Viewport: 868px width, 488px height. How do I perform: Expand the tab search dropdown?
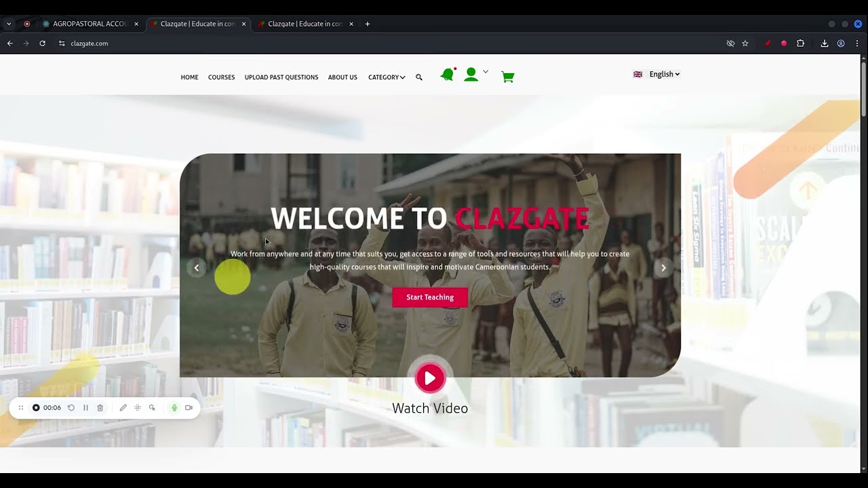9,24
